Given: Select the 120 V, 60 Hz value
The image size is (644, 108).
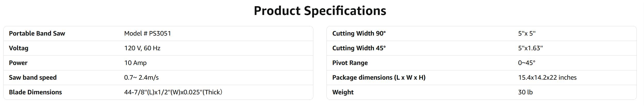Looking at the screenshot, I should pyautogui.click(x=142, y=48).
